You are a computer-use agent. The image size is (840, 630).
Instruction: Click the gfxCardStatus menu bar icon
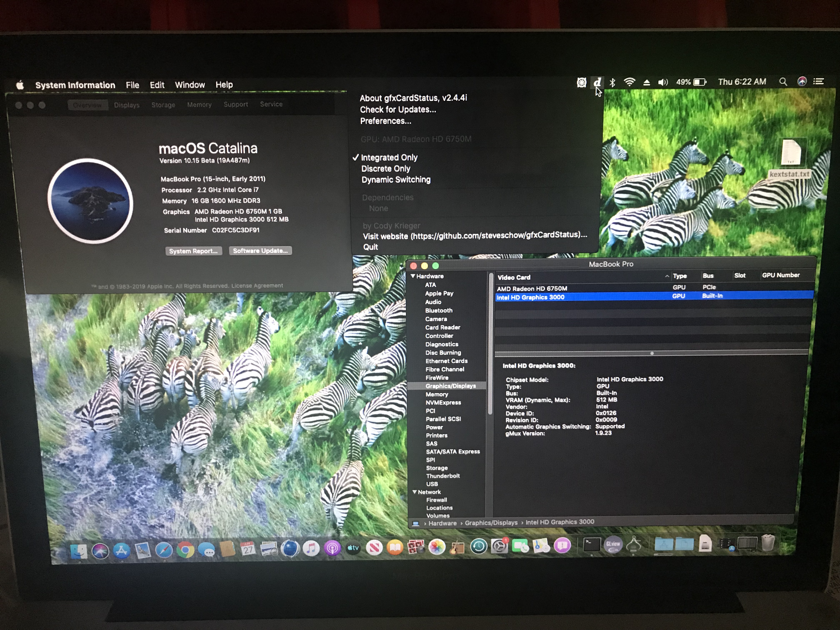pos(597,82)
